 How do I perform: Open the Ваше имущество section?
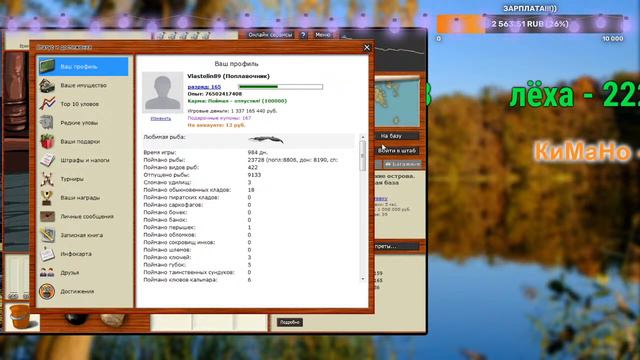click(83, 85)
